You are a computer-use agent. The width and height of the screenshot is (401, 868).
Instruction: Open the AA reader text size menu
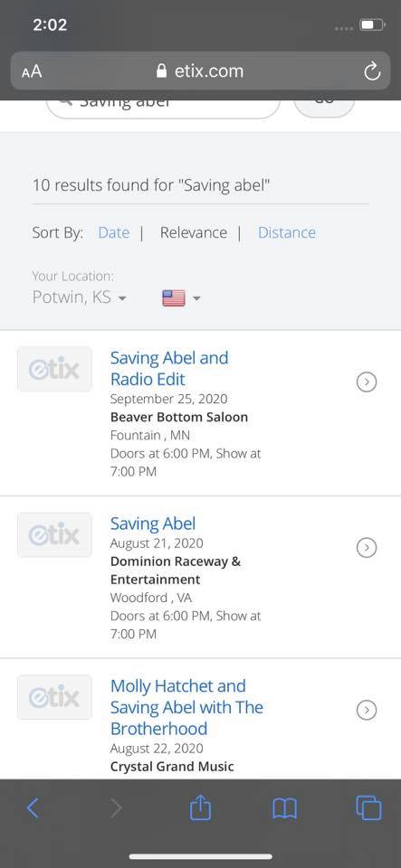coord(32,71)
